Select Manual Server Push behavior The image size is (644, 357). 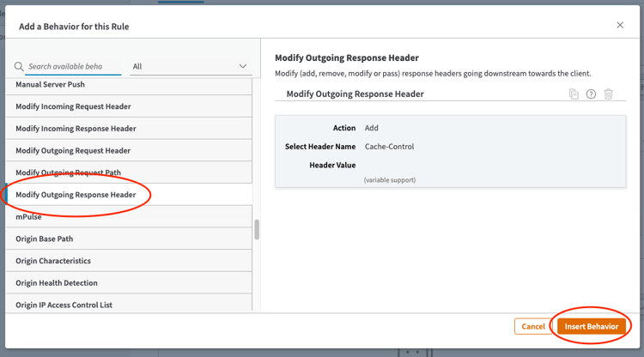click(x=50, y=85)
